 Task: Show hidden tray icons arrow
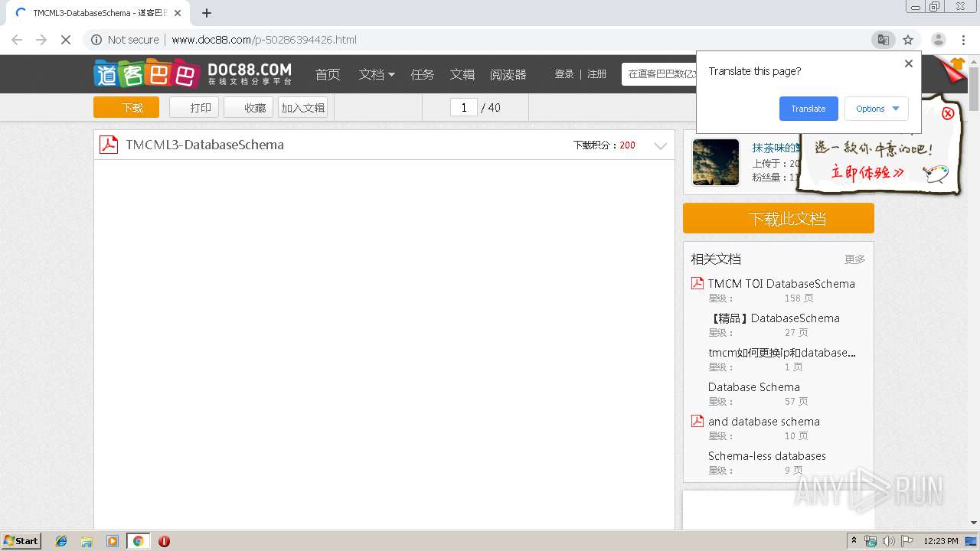[854, 541]
